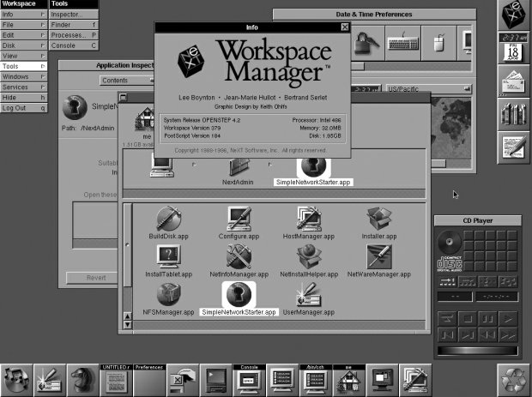The height and width of the screenshot is (397, 532).
Task: Click the Console minimized window icon
Action: coord(250,380)
